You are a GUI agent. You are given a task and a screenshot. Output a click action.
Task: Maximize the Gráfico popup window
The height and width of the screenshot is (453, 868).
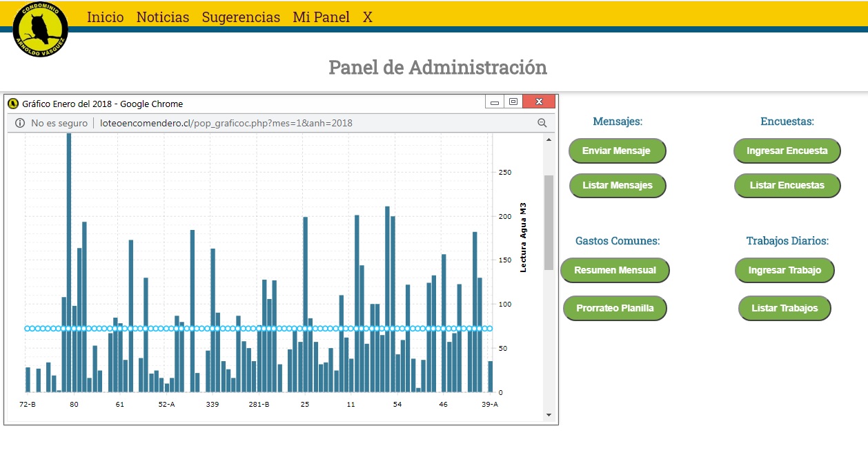[513, 102]
